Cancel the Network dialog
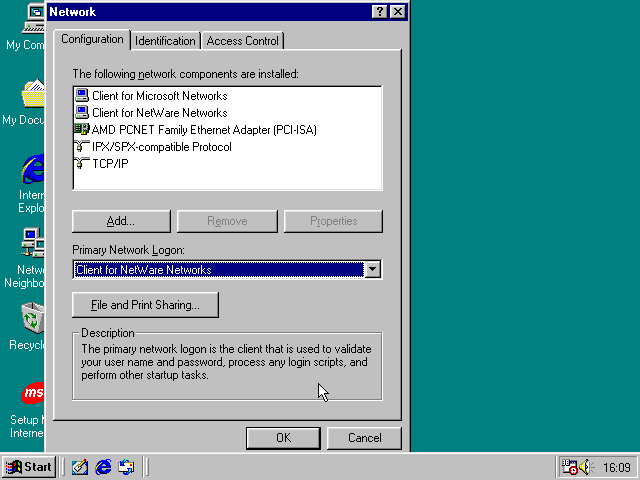Viewport: 640px width, 480px height. pyautogui.click(x=364, y=438)
